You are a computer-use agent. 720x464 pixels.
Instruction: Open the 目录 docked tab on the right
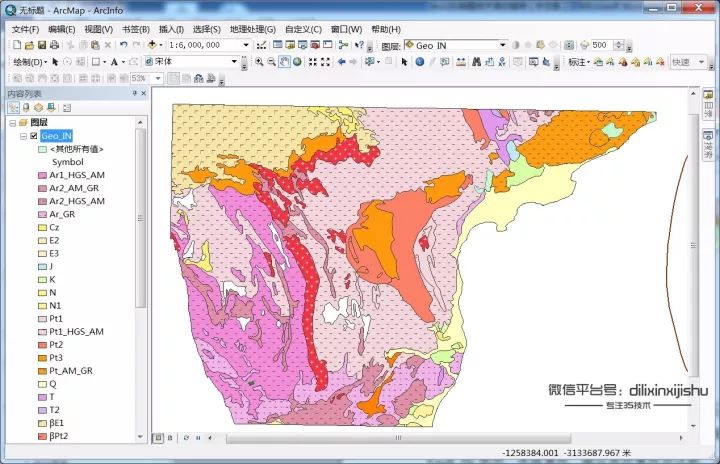point(709,105)
